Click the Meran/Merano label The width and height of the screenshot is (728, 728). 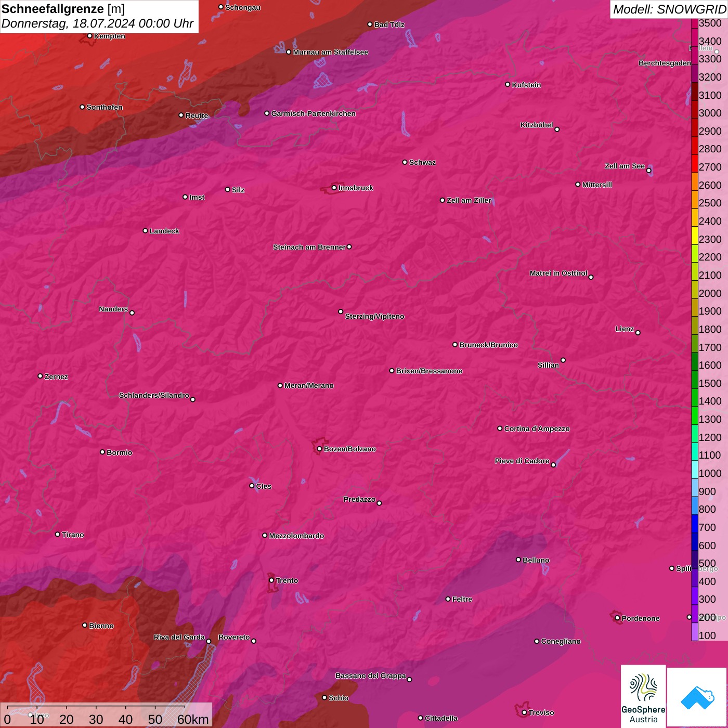coord(309,385)
